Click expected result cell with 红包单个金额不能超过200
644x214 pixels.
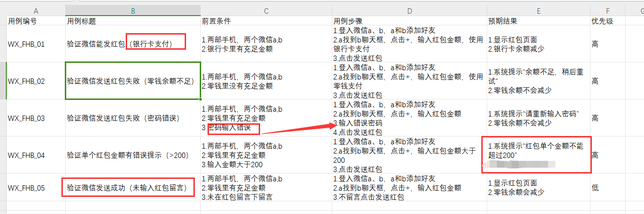coord(538,155)
